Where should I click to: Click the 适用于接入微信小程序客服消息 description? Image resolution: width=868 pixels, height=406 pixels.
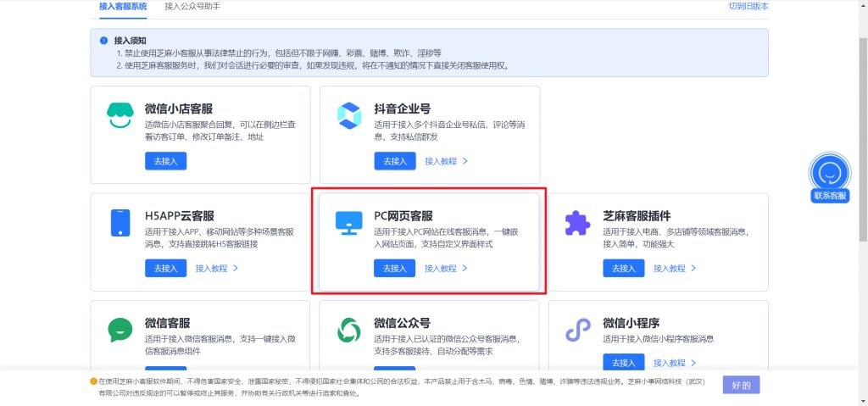pos(658,339)
